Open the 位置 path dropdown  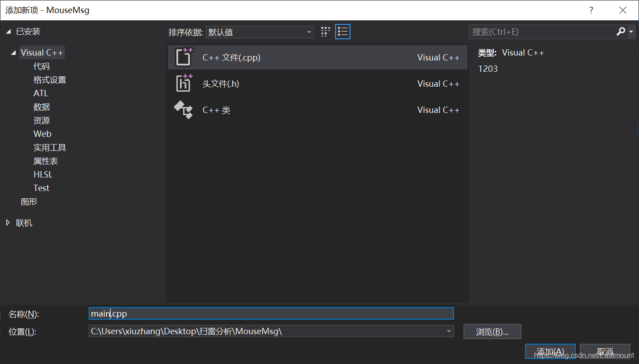[x=449, y=331]
